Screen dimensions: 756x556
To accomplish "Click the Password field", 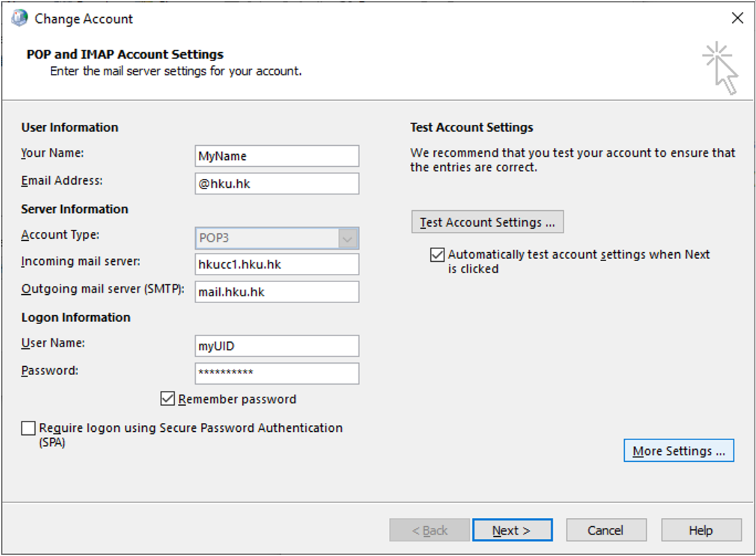I will [277, 373].
